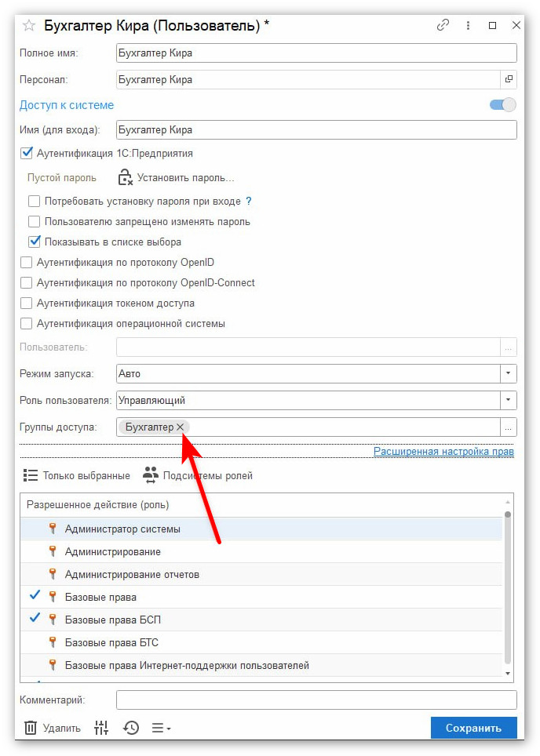Click the Сохранить button
The image size is (540, 756).
(473, 728)
